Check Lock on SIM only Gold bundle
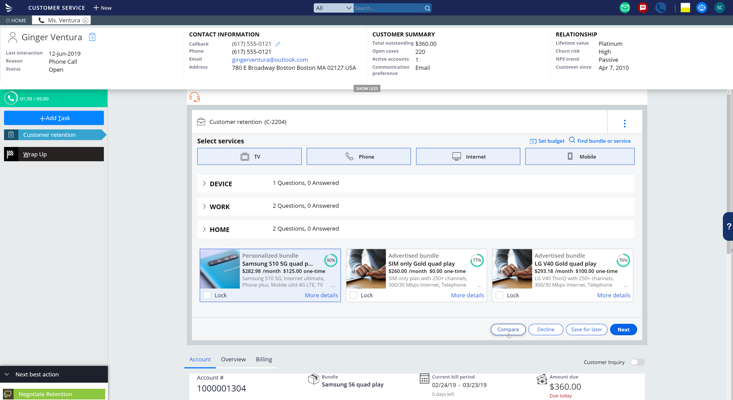733x400 pixels. click(x=354, y=295)
